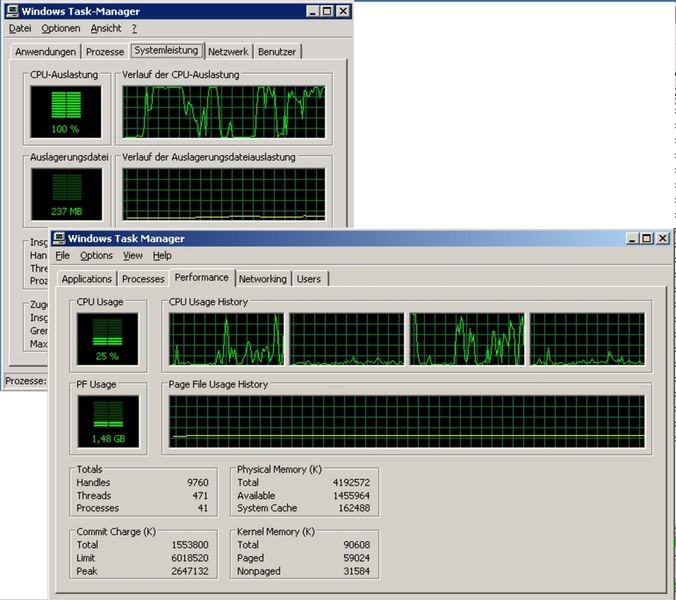Open the Datei menu in German Task-Manager
The image size is (676, 600).
[x=20, y=28]
